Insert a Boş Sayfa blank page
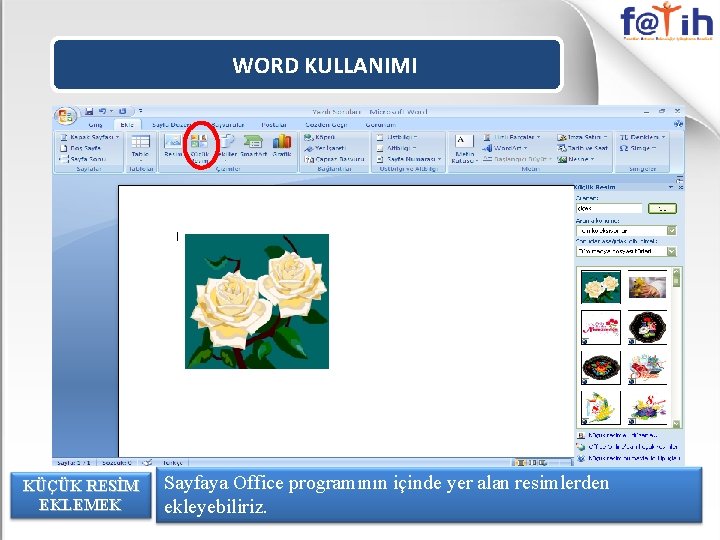The image size is (720, 540). (x=80, y=148)
